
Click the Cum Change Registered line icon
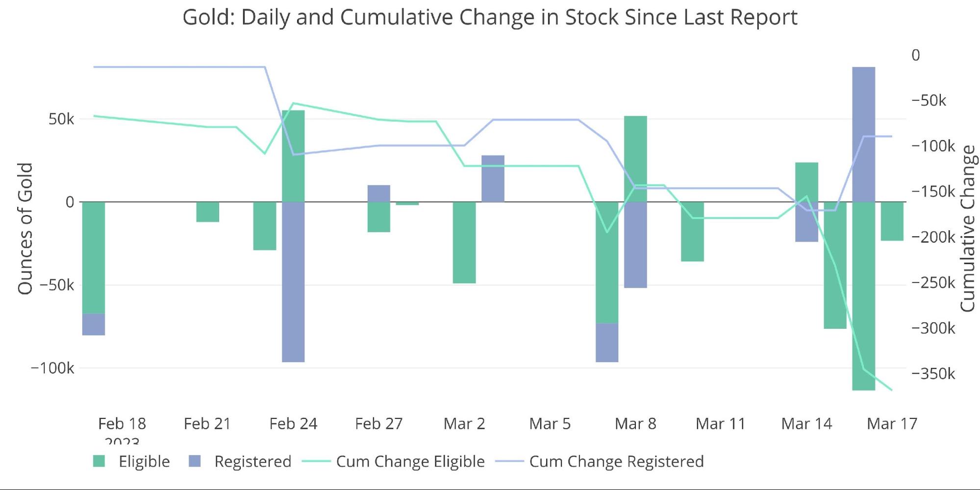click(509, 461)
